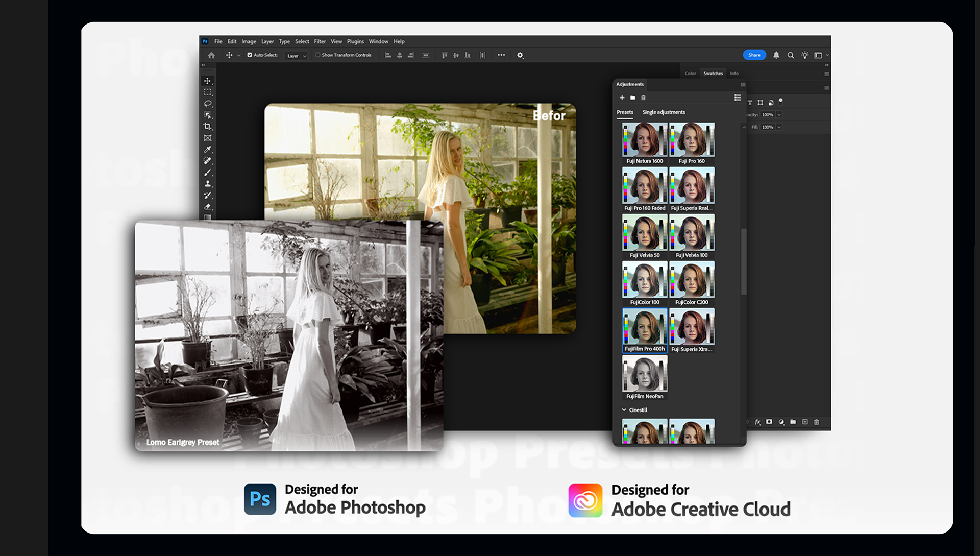Toggle the Auto-Select checkbox
980x556 pixels.
tap(250, 55)
